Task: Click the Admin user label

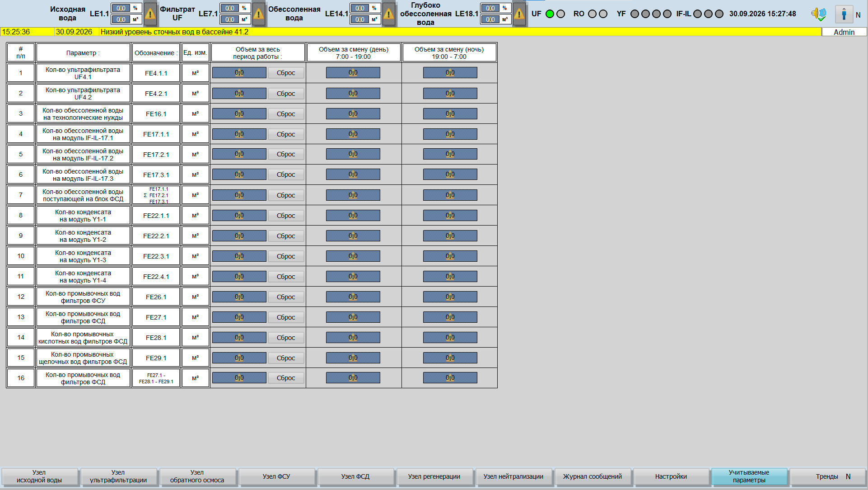Action: tap(844, 32)
